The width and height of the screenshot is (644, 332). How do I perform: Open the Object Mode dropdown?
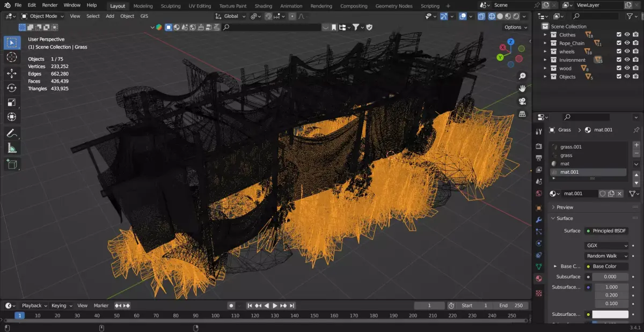click(43, 16)
